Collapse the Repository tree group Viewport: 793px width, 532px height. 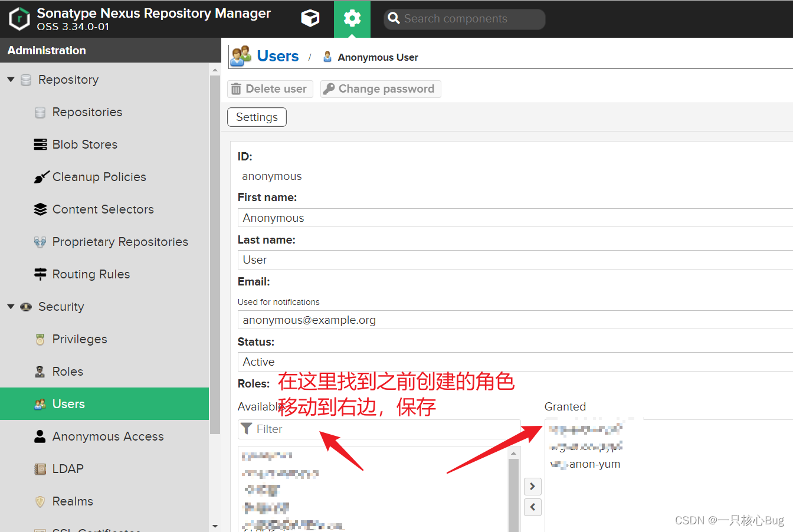(11, 80)
